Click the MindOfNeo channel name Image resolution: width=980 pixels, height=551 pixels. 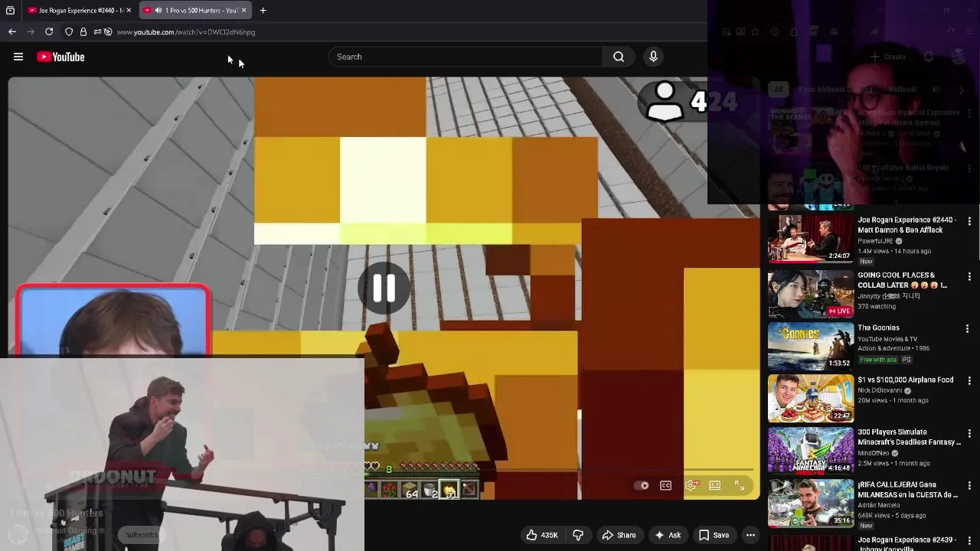click(x=873, y=453)
